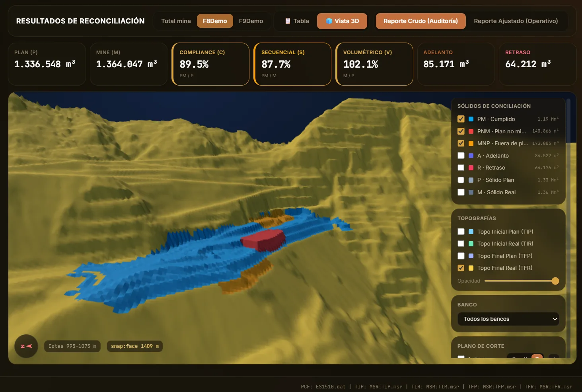The width and height of the screenshot is (582, 392).
Task: Click the swatch for M · Sólido Real
Action: pos(471,192)
